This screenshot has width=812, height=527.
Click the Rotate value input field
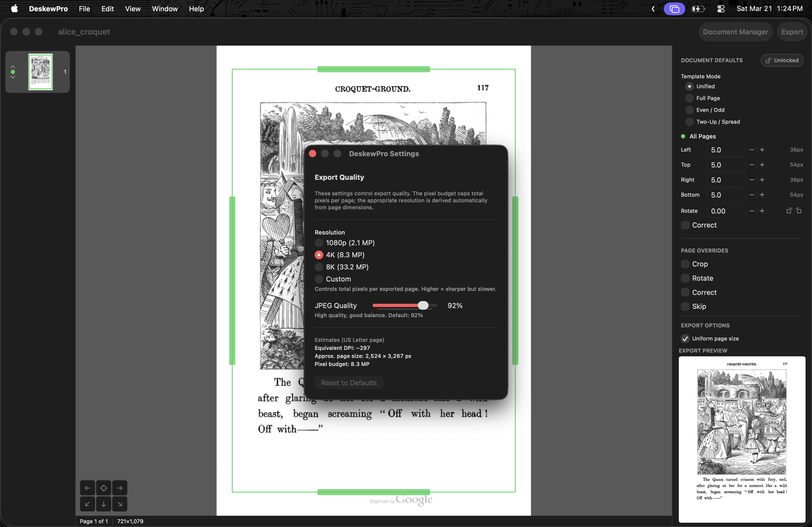point(726,211)
